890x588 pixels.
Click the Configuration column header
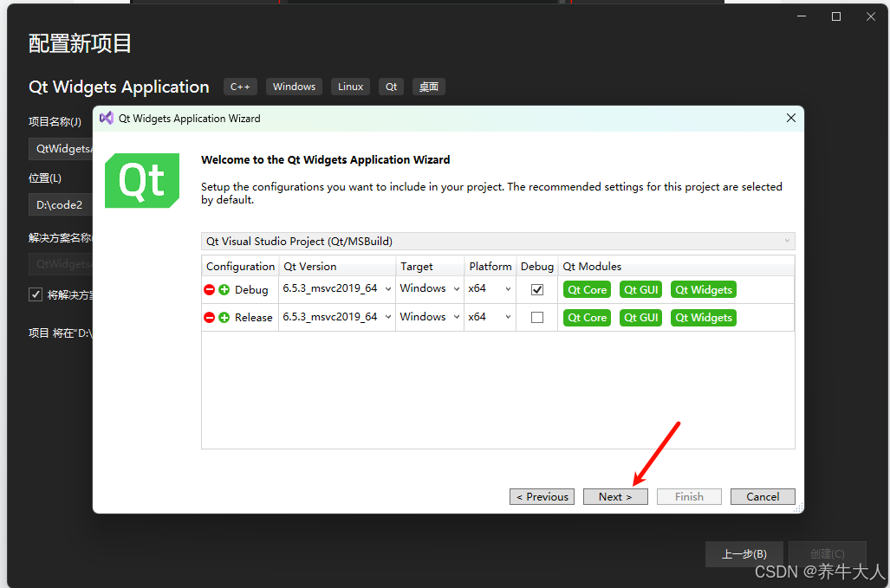tap(240, 267)
